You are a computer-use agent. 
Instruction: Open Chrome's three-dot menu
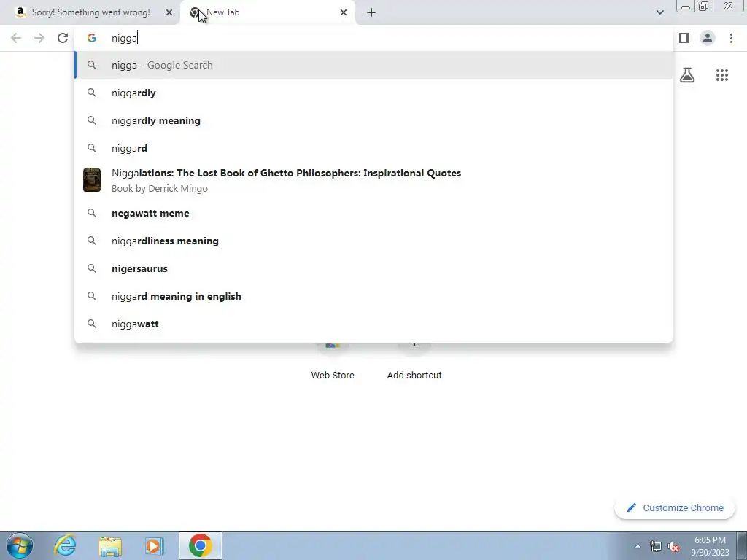point(731,38)
